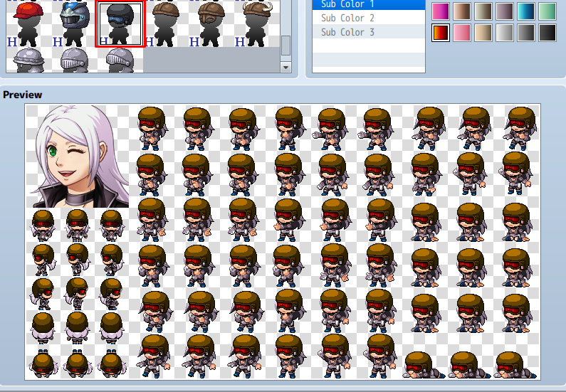Pick the silver brimmed kettle helmet
This screenshot has height=392, width=566.
tap(28, 60)
